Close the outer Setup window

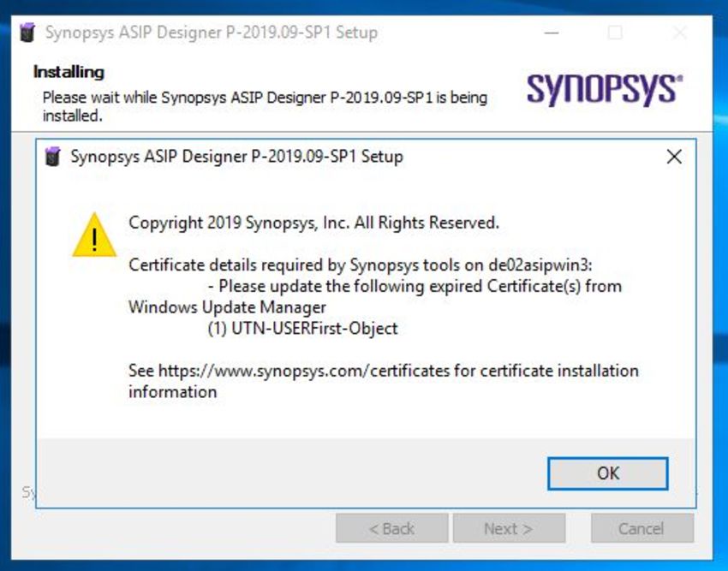[x=679, y=33]
